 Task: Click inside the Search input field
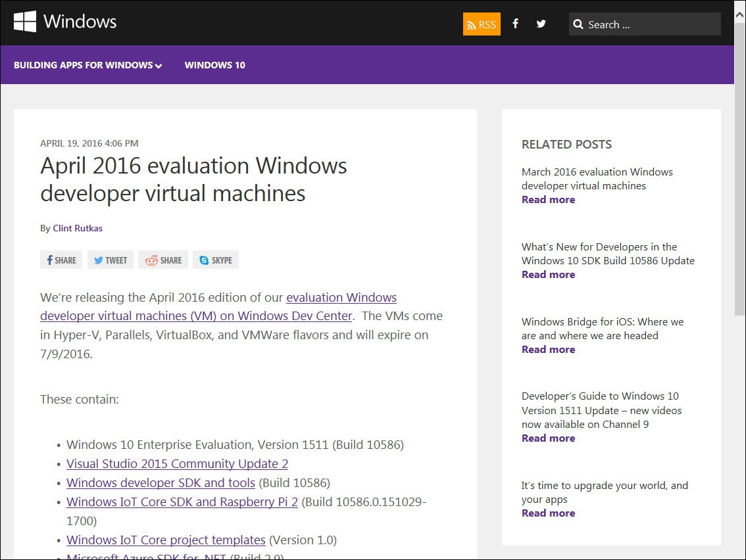(x=645, y=24)
